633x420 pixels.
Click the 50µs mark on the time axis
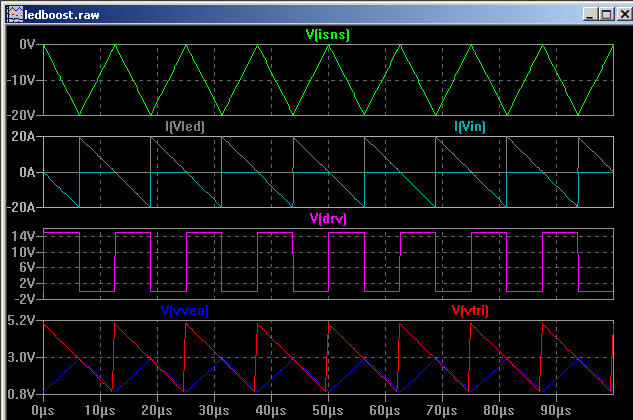[x=327, y=409]
